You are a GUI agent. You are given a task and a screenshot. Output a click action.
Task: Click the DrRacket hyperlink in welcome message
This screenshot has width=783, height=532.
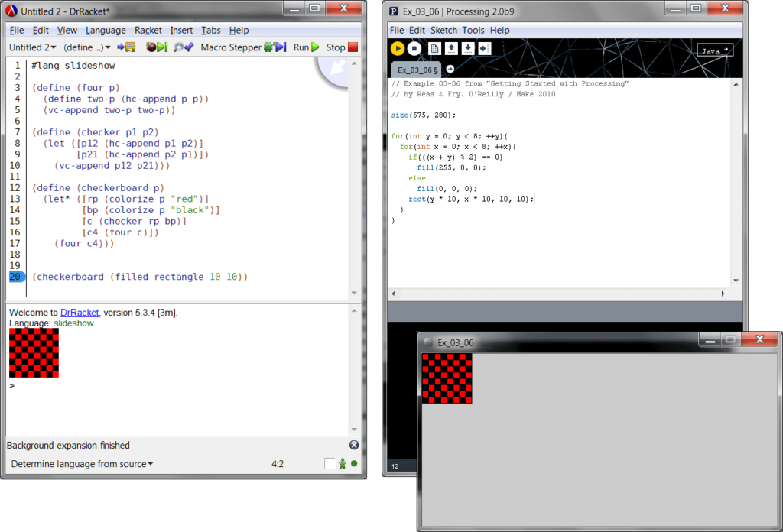pos(80,313)
